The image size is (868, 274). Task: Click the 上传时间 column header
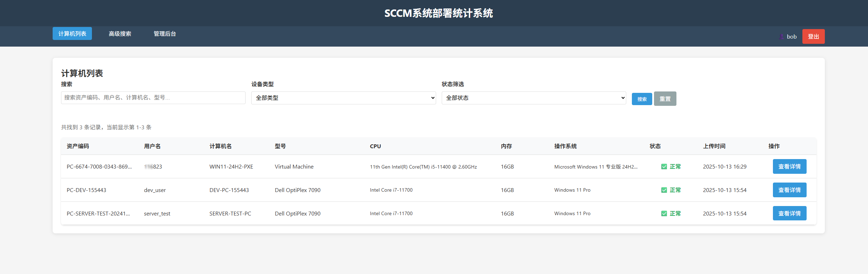[x=714, y=146]
